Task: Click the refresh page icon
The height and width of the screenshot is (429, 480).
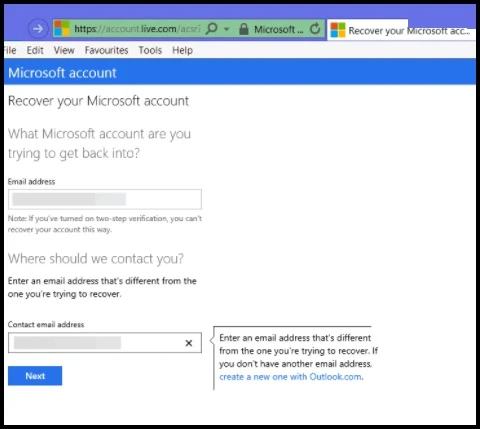Action: click(x=315, y=29)
